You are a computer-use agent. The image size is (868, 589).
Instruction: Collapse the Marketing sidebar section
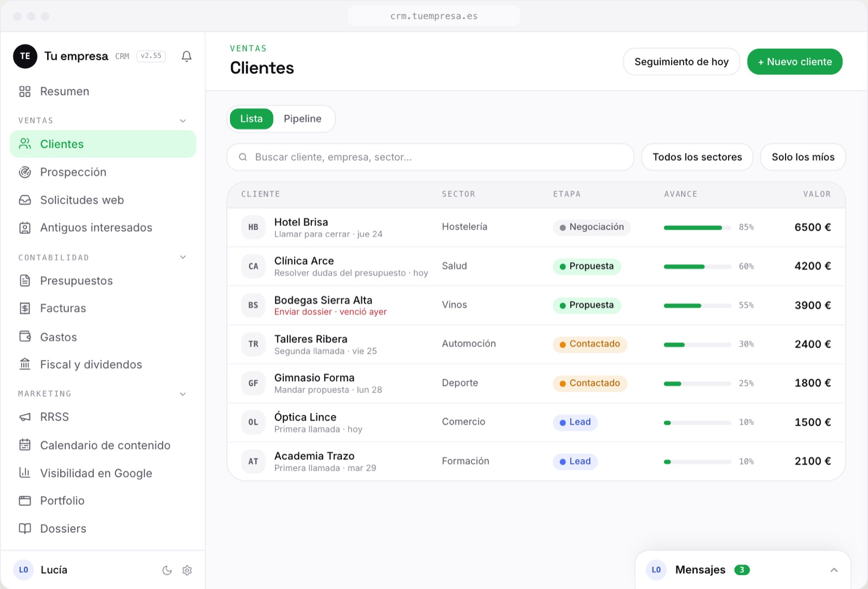point(183,394)
